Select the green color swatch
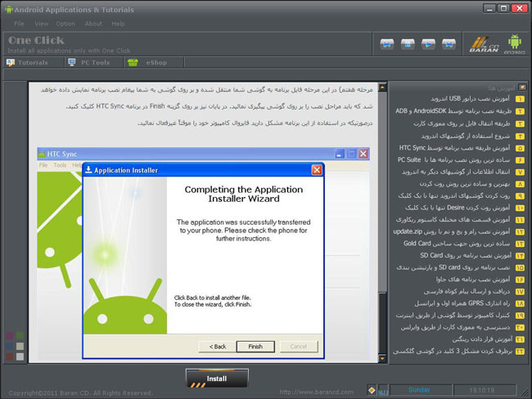This screenshot has width=532, height=399. [x=20, y=336]
